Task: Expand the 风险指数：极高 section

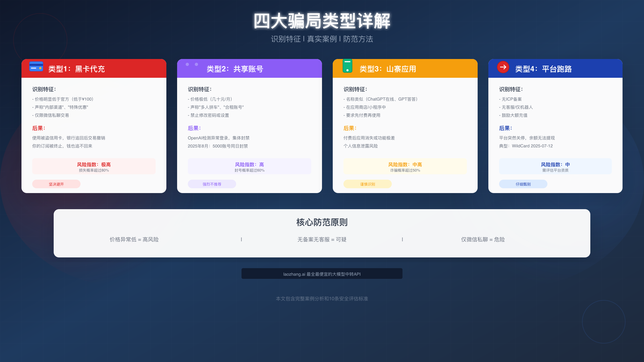Action: click(x=94, y=166)
